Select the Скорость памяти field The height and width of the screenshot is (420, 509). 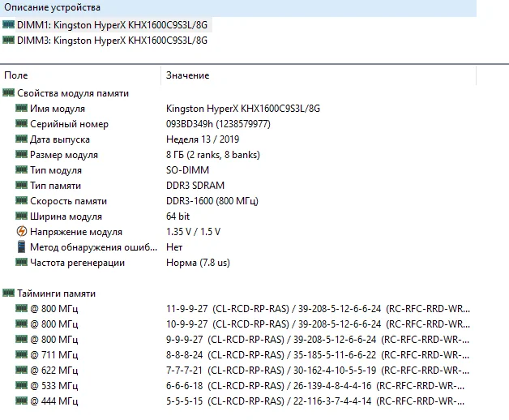coord(69,201)
